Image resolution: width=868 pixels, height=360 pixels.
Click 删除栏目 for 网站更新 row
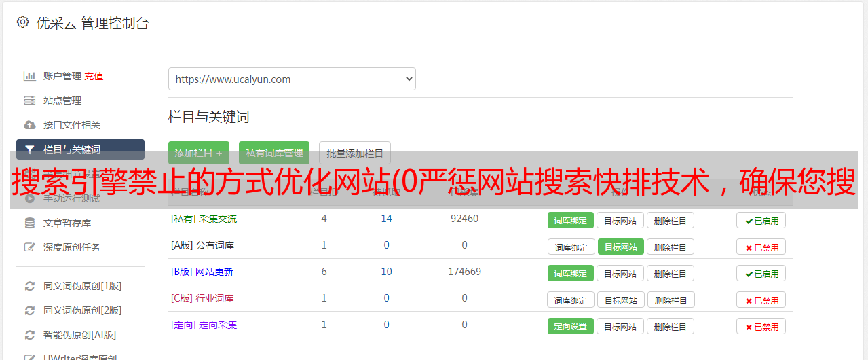(671, 273)
